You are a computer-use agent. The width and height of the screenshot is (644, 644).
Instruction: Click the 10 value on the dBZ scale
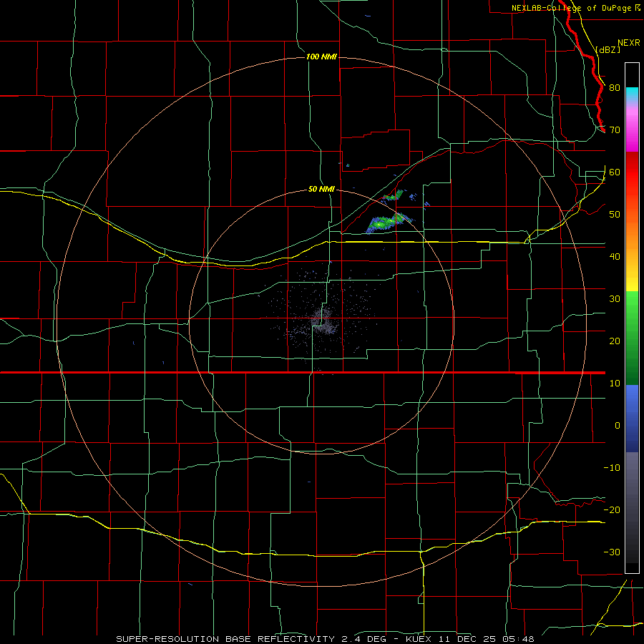coord(615,384)
